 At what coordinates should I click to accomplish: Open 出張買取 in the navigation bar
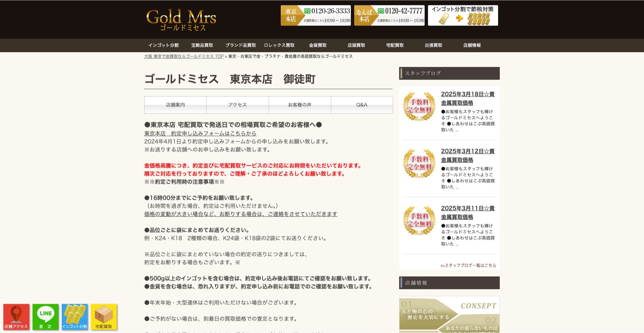coord(433,45)
